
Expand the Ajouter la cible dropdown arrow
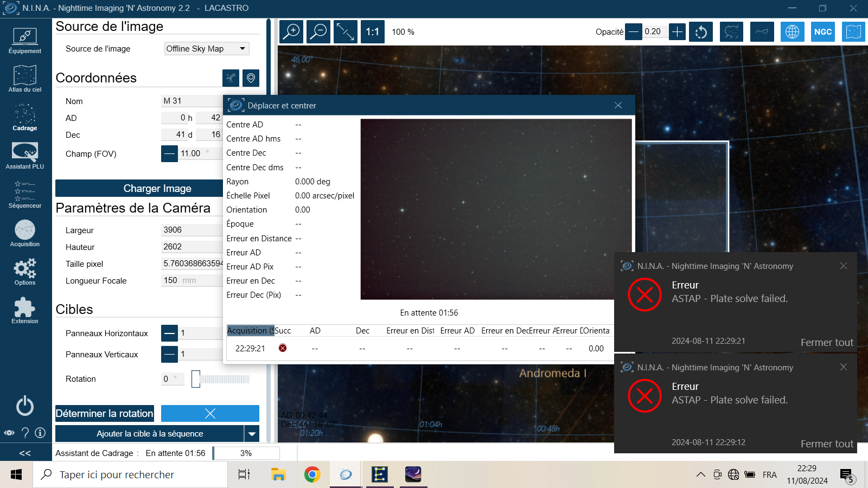pos(252,434)
